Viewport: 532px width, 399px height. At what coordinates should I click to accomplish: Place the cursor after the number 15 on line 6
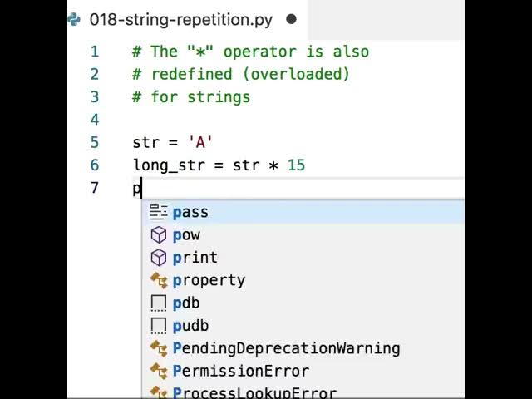tap(306, 165)
